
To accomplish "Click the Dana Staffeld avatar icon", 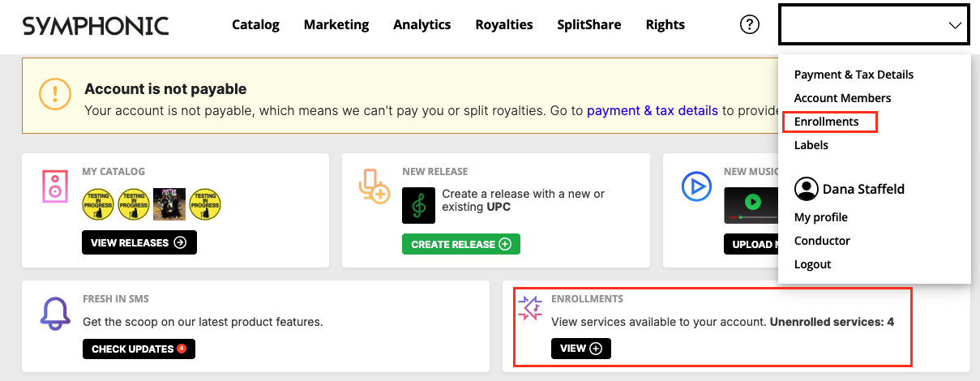I will point(806,189).
